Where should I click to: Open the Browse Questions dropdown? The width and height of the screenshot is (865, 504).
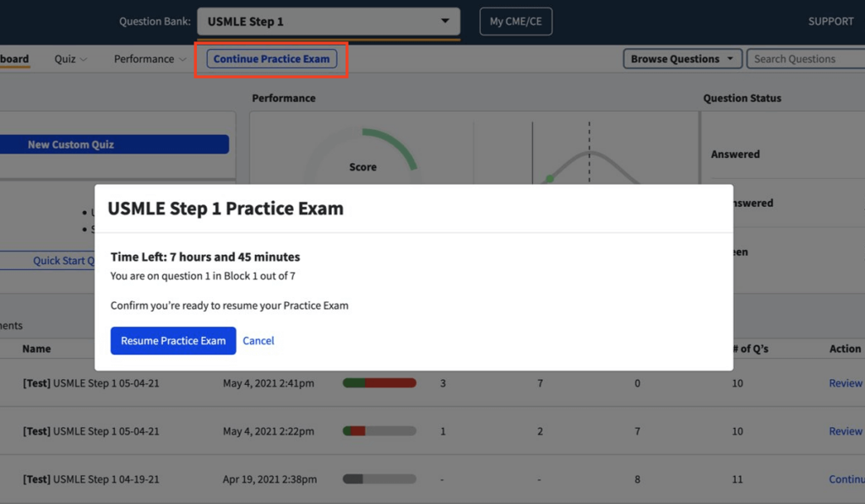click(x=683, y=59)
